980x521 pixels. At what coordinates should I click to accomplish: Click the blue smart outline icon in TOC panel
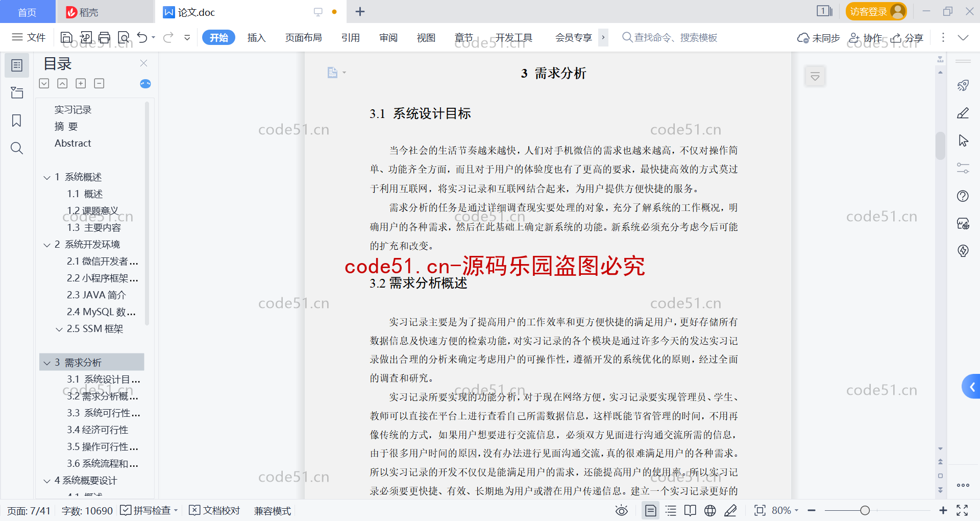tap(145, 84)
